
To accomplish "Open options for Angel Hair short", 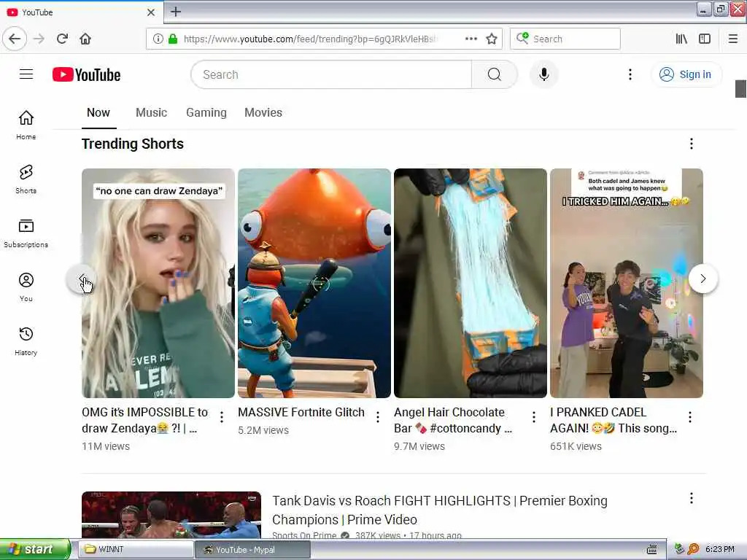I will tap(534, 417).
